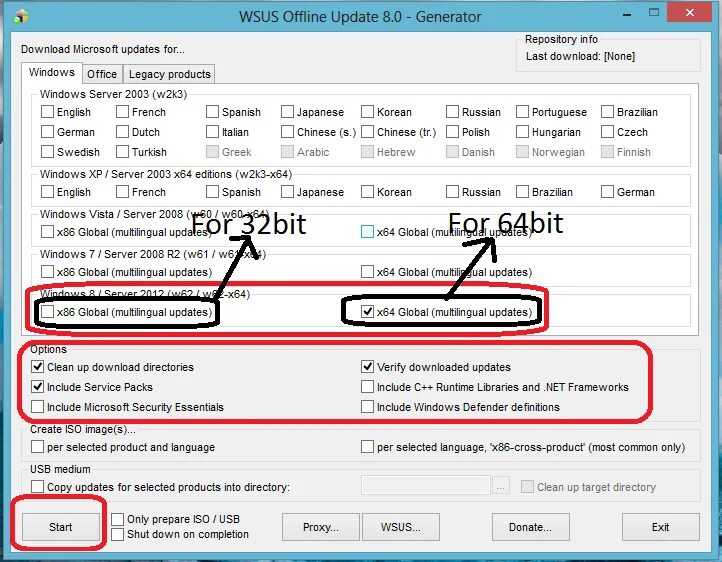This screenshot has width=722, height=562.
Task: Open the WSUS settings button
Action: click(x=401, y=527)
